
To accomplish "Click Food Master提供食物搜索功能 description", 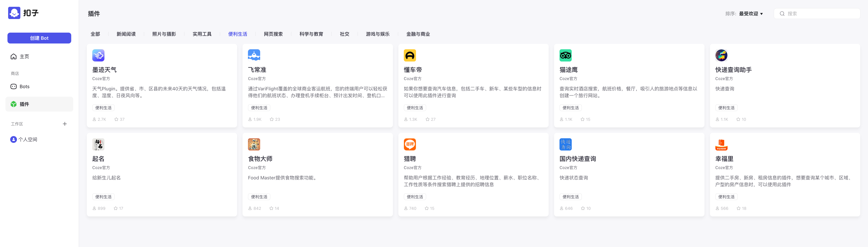I will click(283, 178).
